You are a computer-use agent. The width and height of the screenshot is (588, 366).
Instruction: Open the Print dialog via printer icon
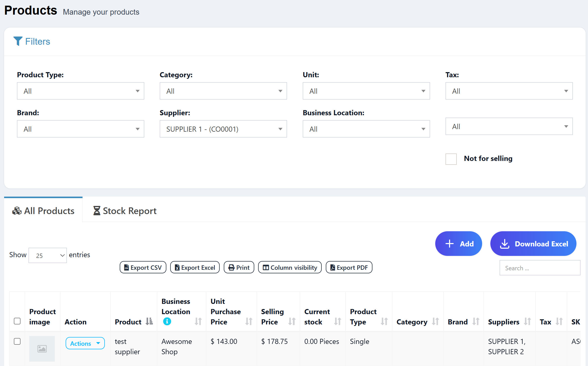[231, 267]
